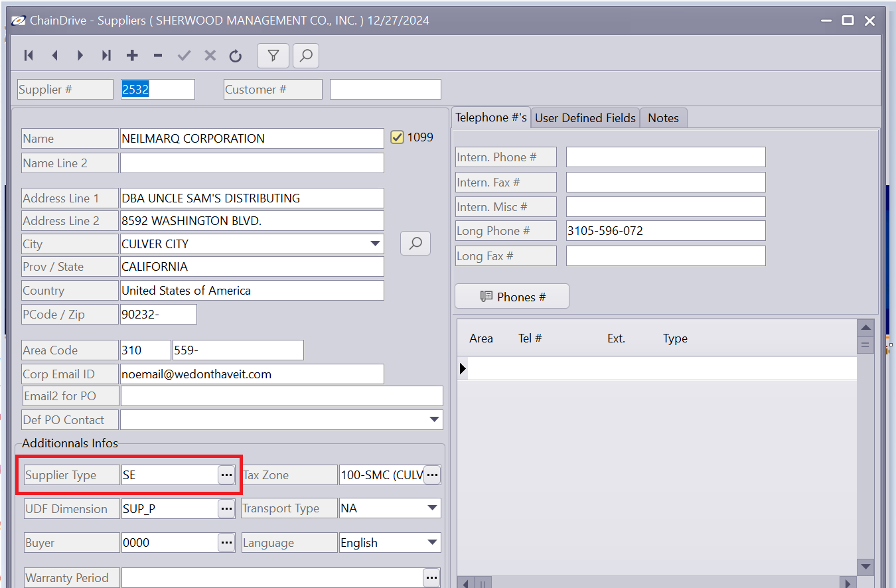The height and width of the screenshot is (588, 896).
Task: Click scroll right arrow in phones grid
Action: pyautogui.click(x=848, y=583)
